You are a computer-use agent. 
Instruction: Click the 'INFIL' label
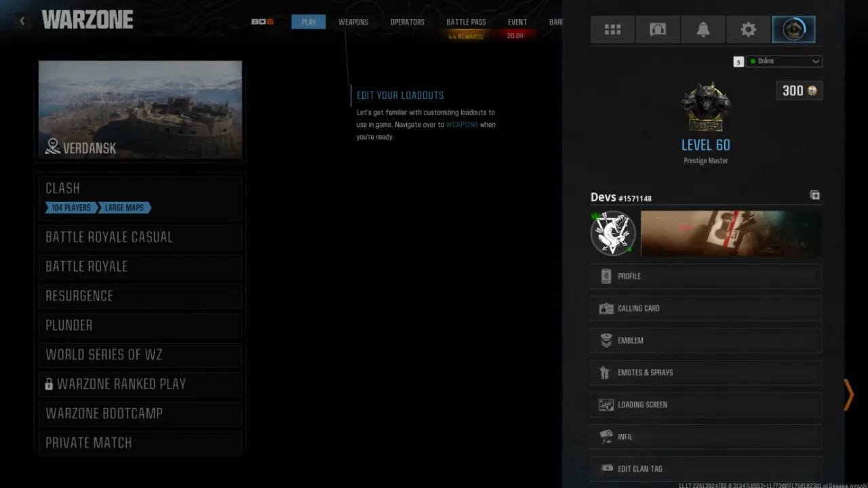pyautogui.click(x=625, y=437)
